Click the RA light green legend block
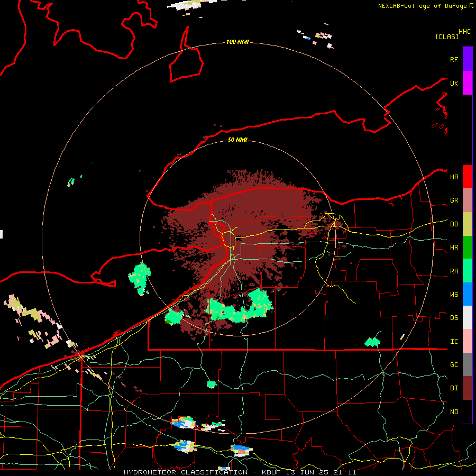Screen dimensions: 476x476 (467, 271)
